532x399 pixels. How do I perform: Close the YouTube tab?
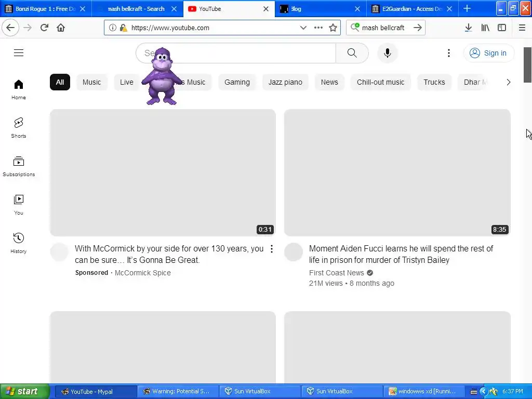266,9
